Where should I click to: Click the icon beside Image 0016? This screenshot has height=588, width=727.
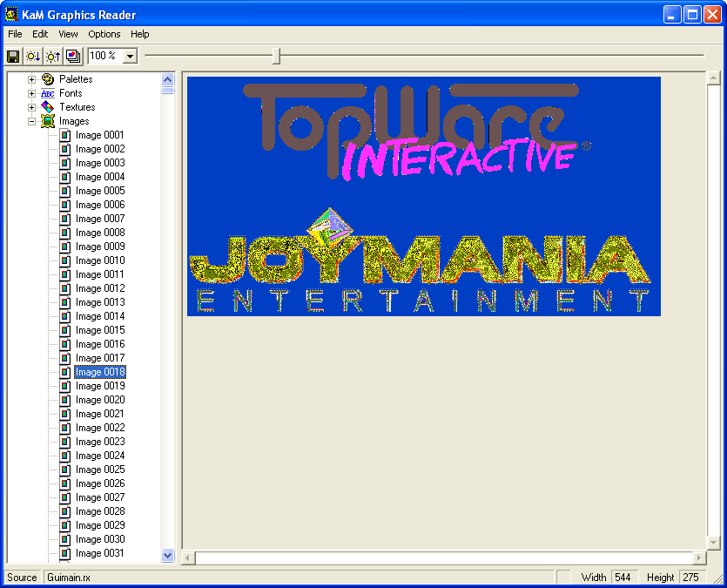pyautogui.click(x=65, y=344)
